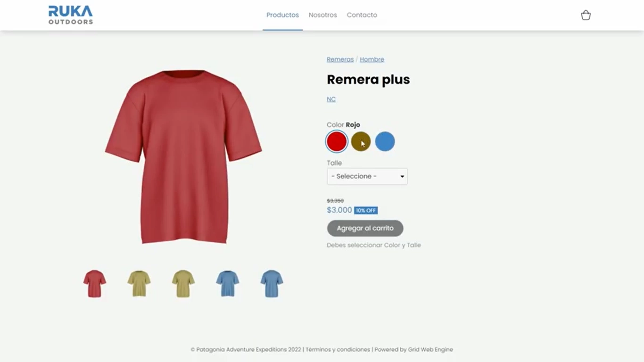Go to the Nosotros page
This screenshot has height=362, width=644.
pyautogui.click(x=323, y=15)
